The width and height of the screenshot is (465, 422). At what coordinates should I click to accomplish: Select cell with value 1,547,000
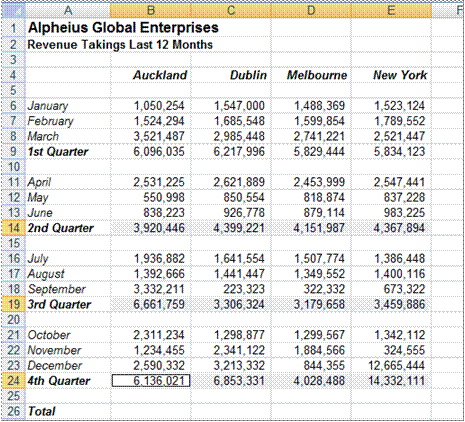click(x=231, y=106)
